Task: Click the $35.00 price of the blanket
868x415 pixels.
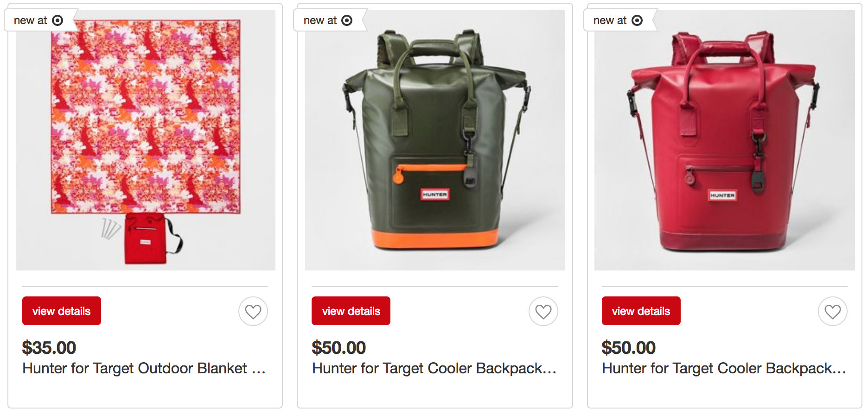Action: tap(49, 348)
